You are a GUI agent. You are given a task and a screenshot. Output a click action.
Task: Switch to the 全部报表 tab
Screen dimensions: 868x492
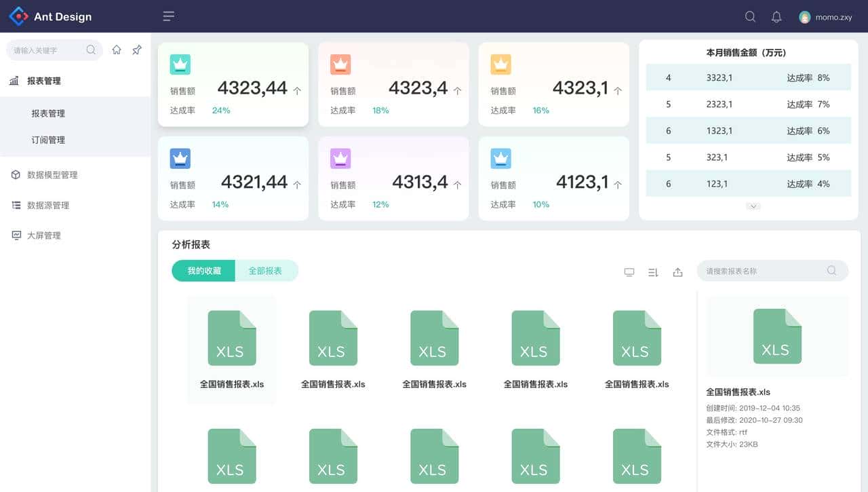point(266,270)
